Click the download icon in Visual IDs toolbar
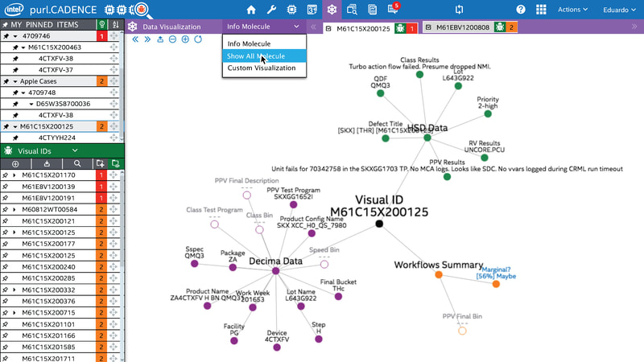This screenshot has height=362, width=644. click(x=47, y=164)
